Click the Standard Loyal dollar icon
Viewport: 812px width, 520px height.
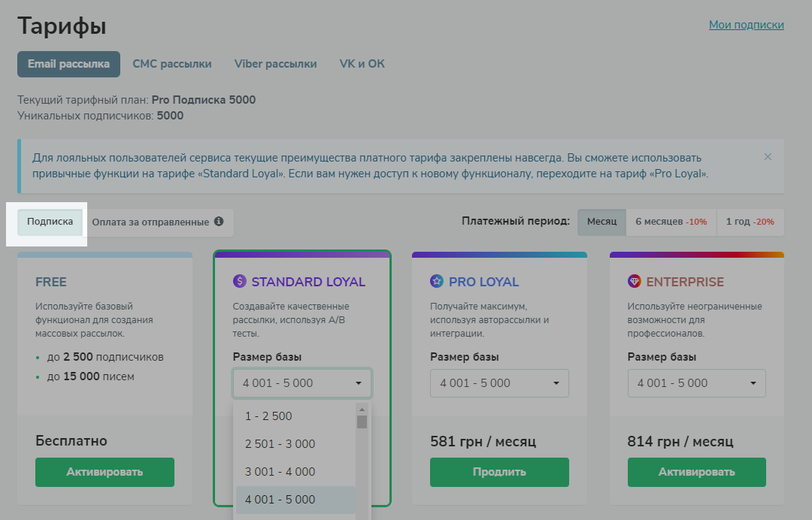[240, 282]
